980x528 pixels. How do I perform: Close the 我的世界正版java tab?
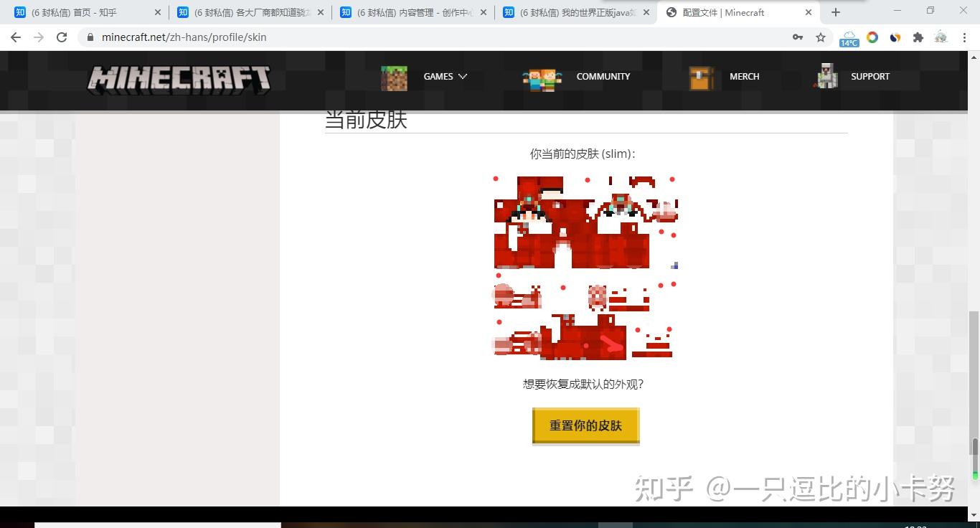coord(646,12)
